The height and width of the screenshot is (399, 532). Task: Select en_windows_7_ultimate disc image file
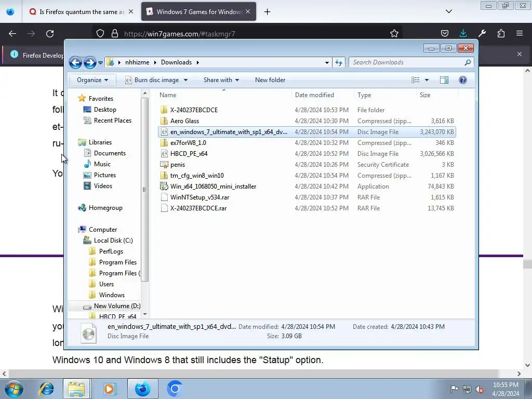click(307, 131)
